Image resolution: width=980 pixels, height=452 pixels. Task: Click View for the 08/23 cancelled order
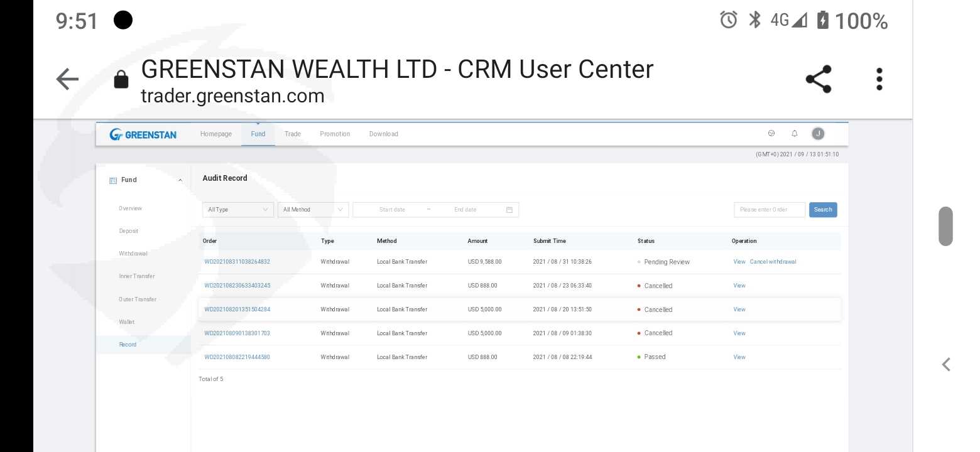click(739, 286)
